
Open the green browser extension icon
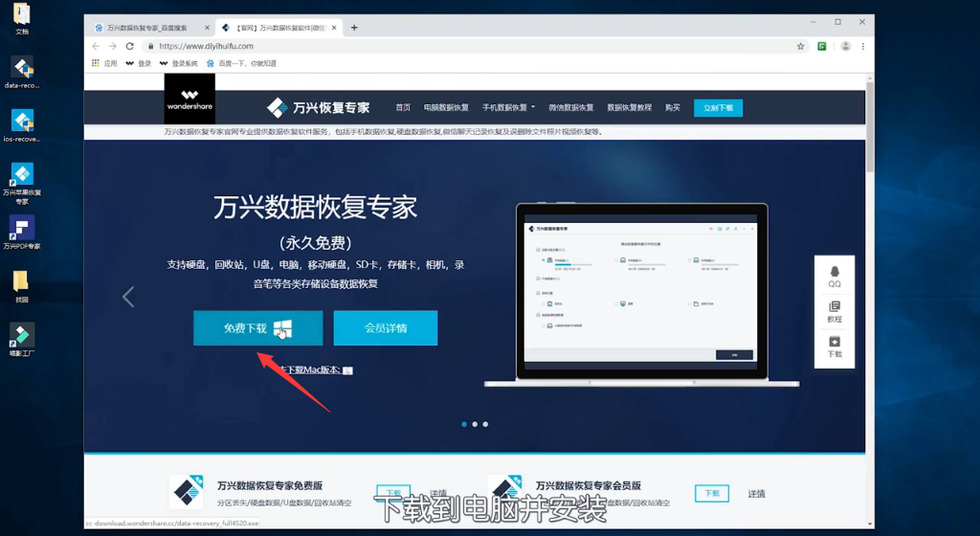pyautogui.click(x=822, y=46)
